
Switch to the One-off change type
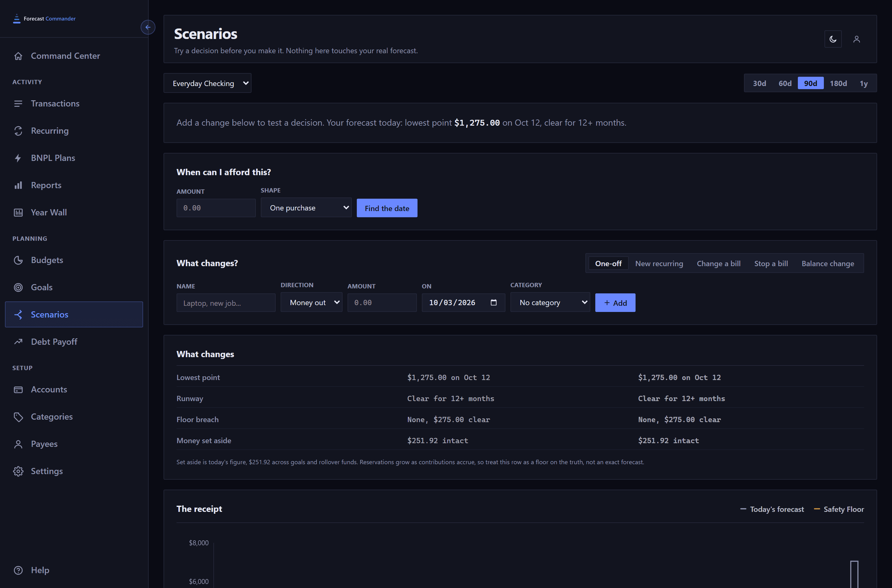[608, 263]
